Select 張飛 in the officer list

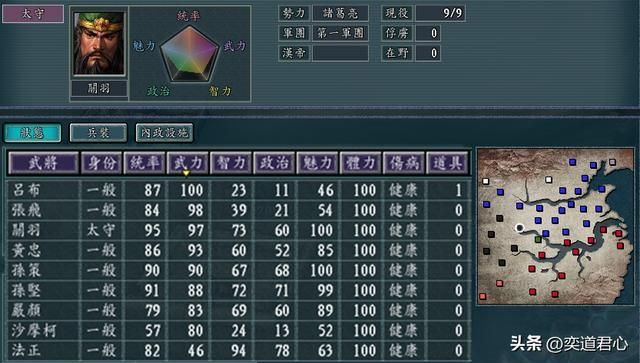point(26,210)
